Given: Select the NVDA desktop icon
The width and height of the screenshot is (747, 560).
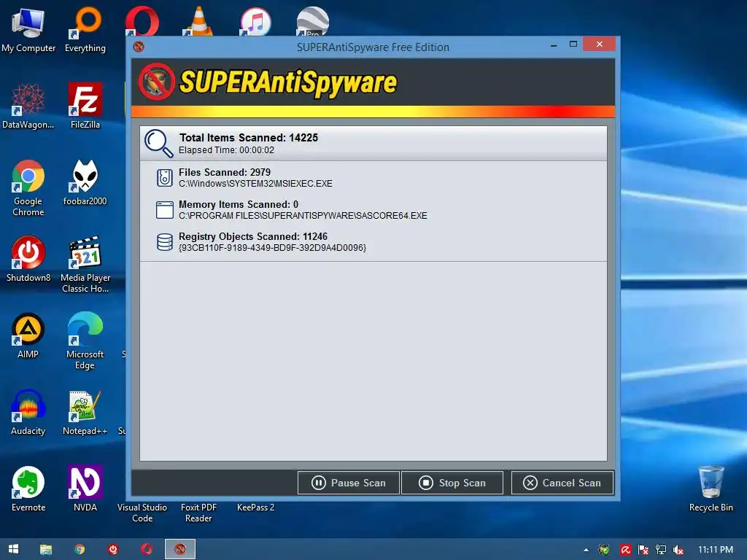Looking at the screenshot, I should pos(85,489).
